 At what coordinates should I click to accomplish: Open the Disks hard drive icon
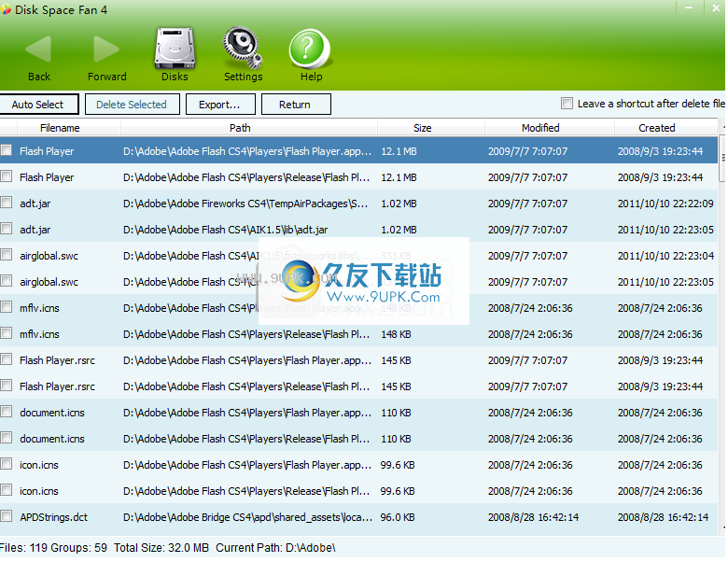(175, 49)
